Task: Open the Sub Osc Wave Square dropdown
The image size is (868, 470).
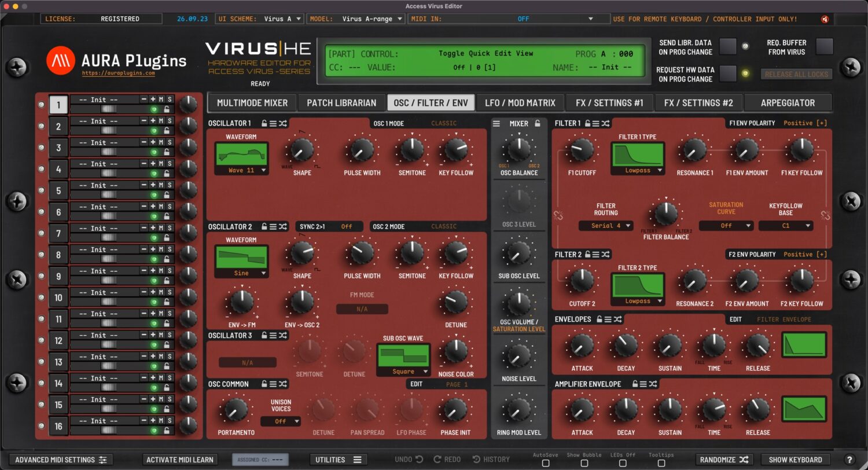Action: tap(403, 372)
